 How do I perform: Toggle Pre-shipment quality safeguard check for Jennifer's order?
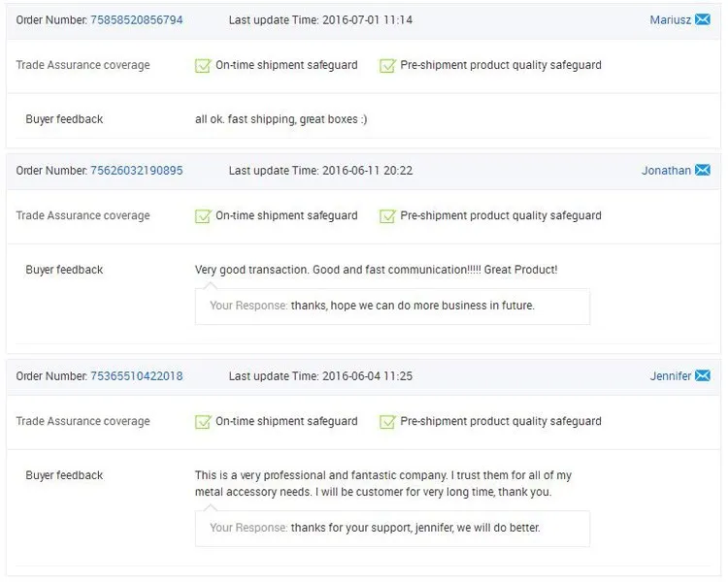[387, 421]
